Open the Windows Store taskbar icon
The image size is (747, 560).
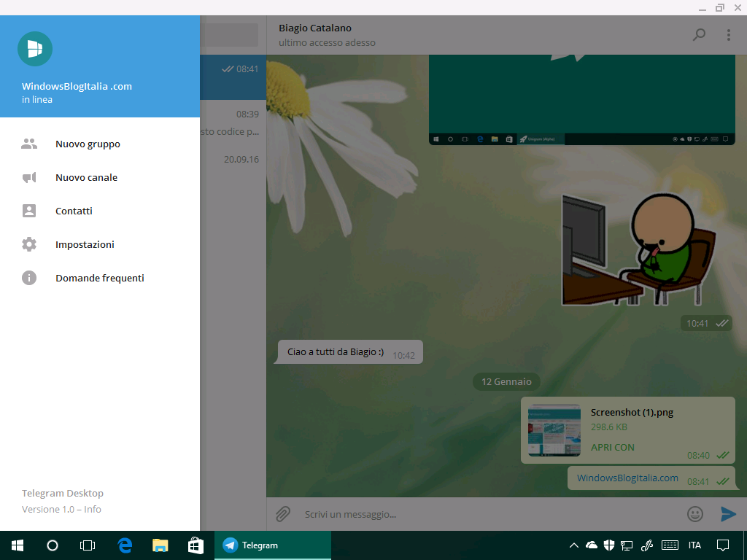pos(196,545)
